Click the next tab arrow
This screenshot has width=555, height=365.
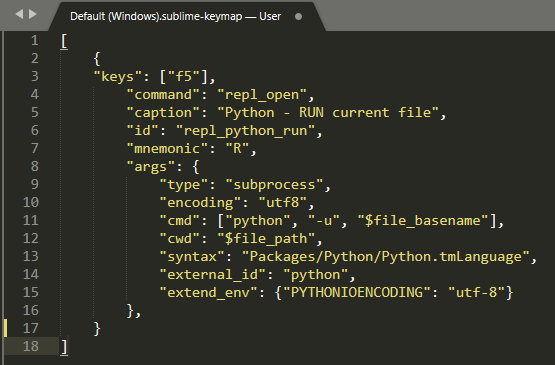[33, 14]
